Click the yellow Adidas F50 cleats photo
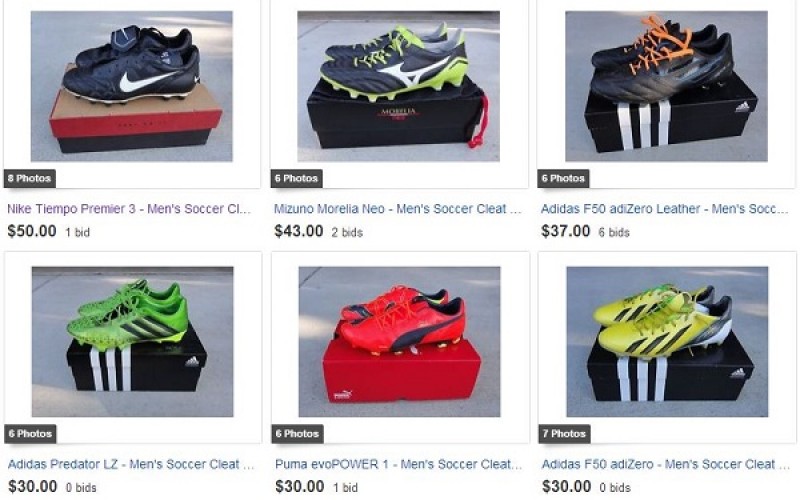 [x=667, y=342]
